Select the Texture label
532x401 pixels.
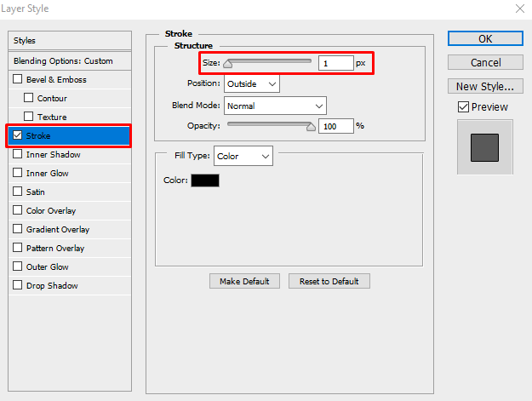click(x=52, y=117)
